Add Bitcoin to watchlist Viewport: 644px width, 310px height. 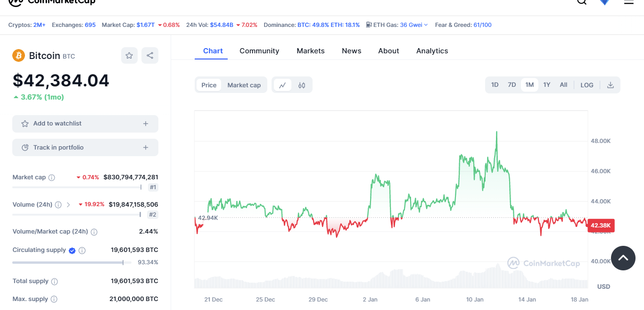85,124
